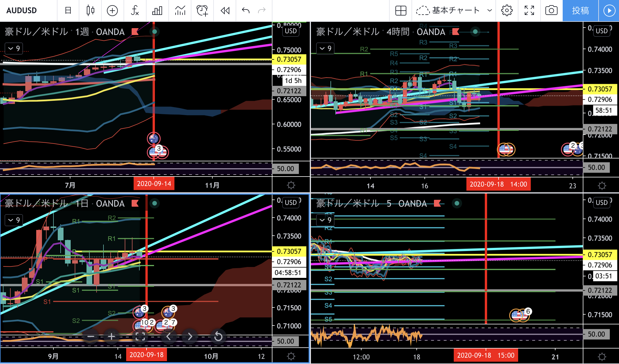This screenshot has height=364, width=619.
Task: Click the blue 投稿 publish button
Action: tap(580, 11)
